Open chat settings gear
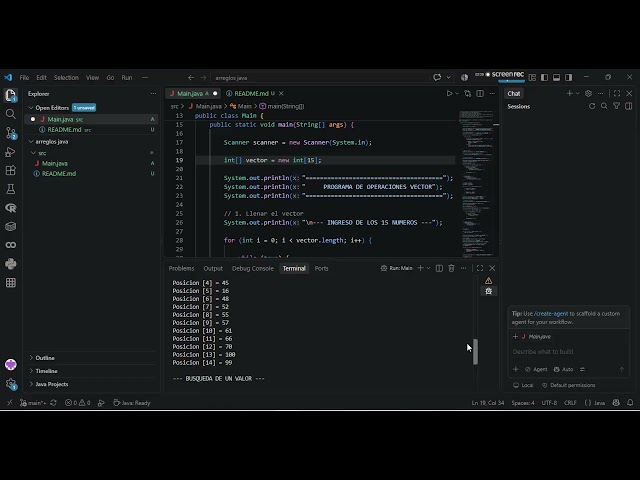 click(588, 93)
